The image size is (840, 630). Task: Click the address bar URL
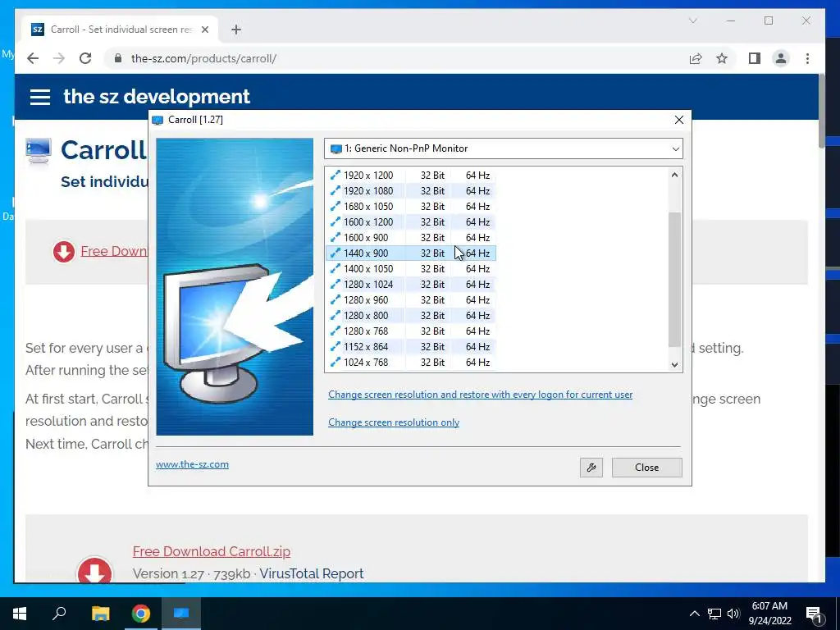coord(203,58)
